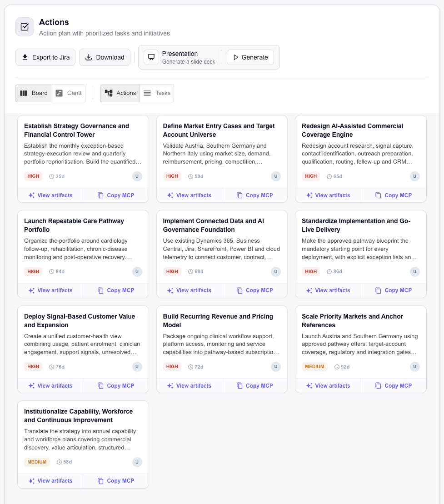Click sparkle icon on Launch Repeatable Care Pathway card
The image size is (444, 504).
pyautogui.click(x=31, y=290)
